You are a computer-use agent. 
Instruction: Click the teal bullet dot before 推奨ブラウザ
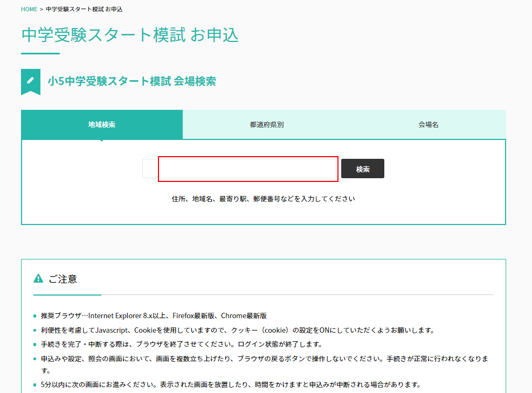(35, 317)
